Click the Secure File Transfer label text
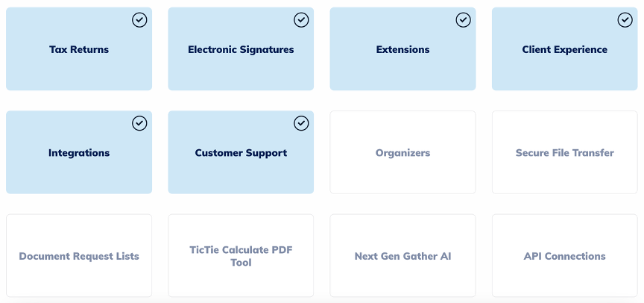644x303 pixels. pyautogui.click(x=565, y=153)
